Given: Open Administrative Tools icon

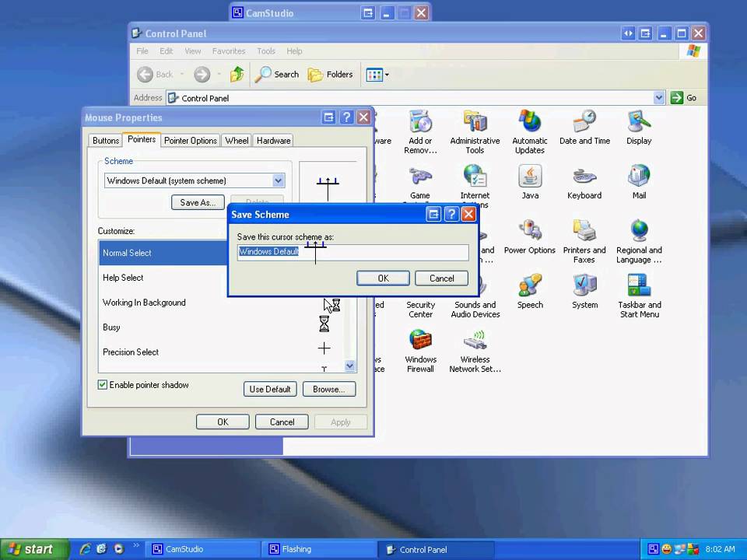Looking at the screenshot, I should point(475,131).
